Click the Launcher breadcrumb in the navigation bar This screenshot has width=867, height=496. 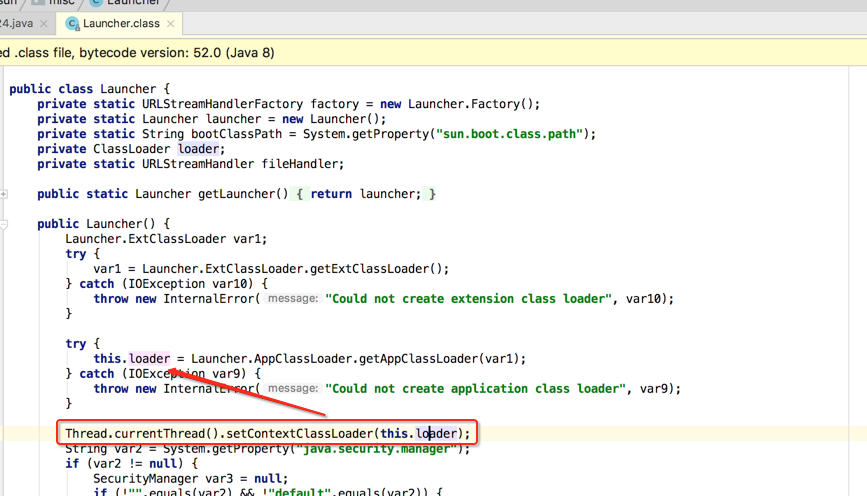pos(126,2)
